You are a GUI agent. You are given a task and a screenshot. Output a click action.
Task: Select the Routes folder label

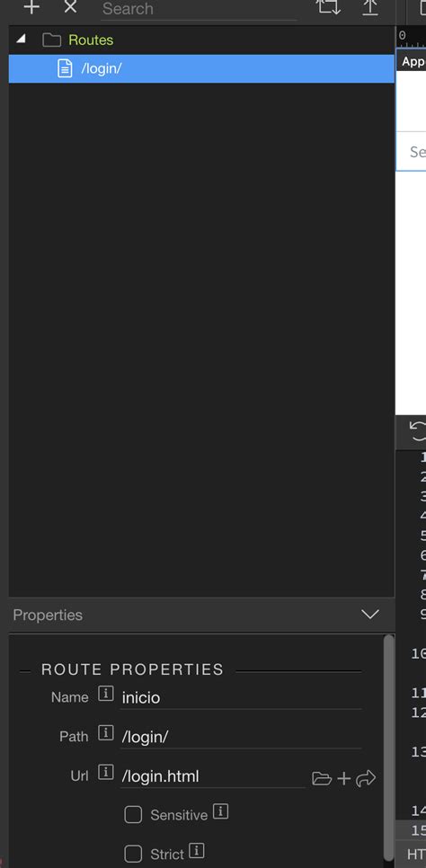[x=91, y=40]
